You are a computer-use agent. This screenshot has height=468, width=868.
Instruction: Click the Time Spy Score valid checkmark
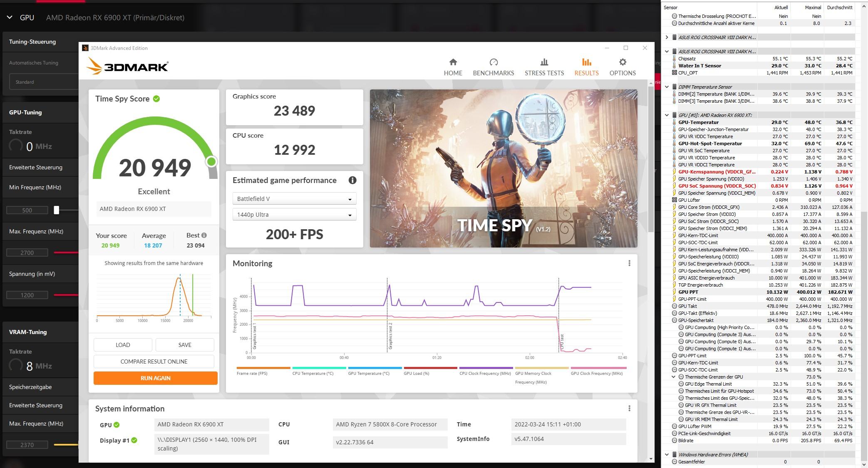click(x=156, y=99)
